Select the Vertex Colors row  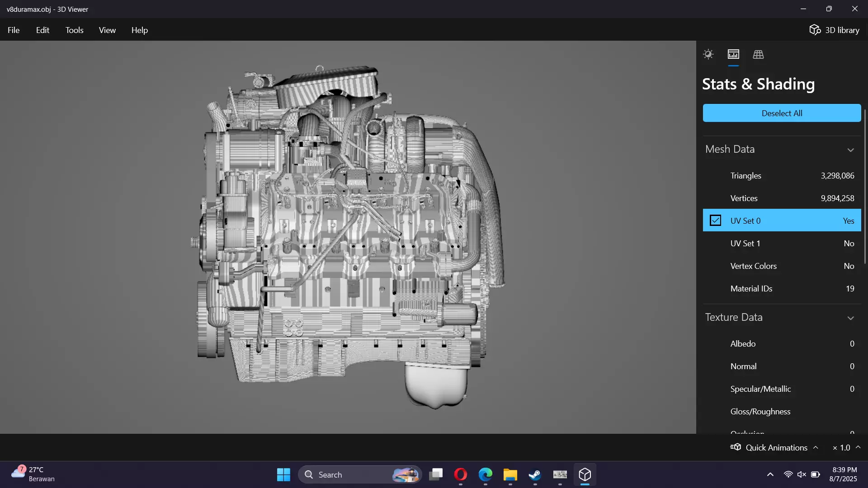[782, 266]
